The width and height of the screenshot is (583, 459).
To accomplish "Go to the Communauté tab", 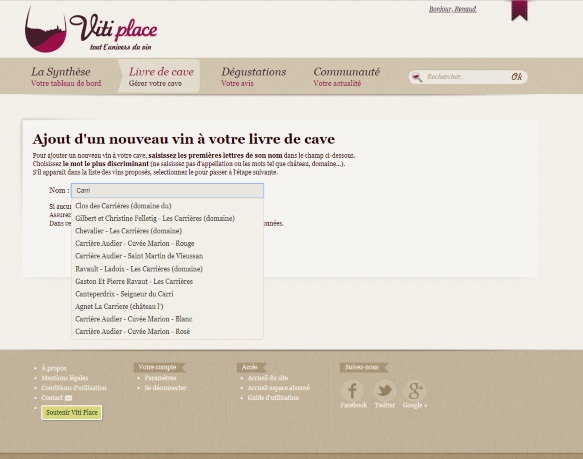I will [347, 76].
